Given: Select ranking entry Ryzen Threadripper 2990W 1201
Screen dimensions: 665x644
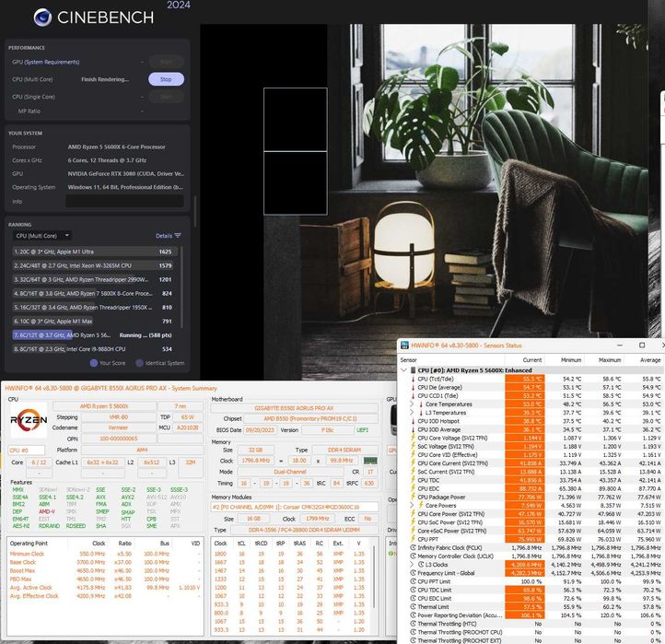Looking at the screenshot, I should (93, 279).
